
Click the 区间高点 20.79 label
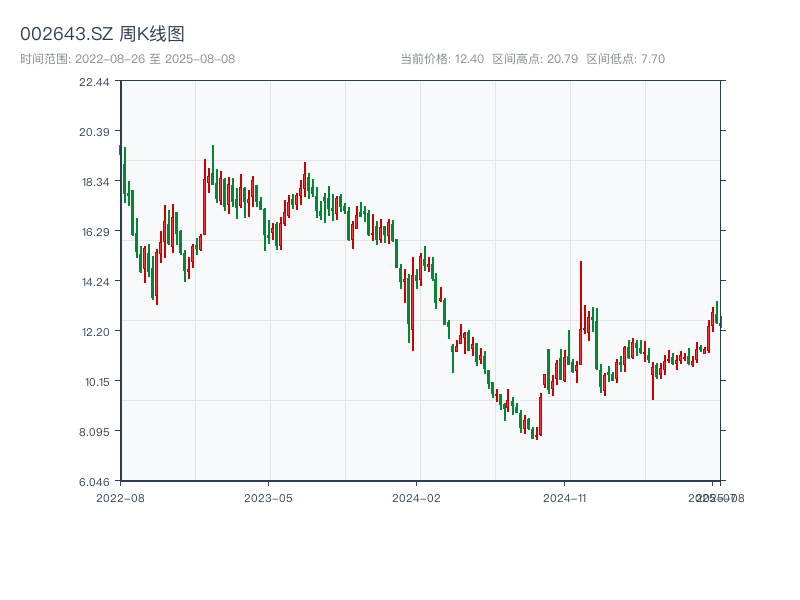coord(535,59)
